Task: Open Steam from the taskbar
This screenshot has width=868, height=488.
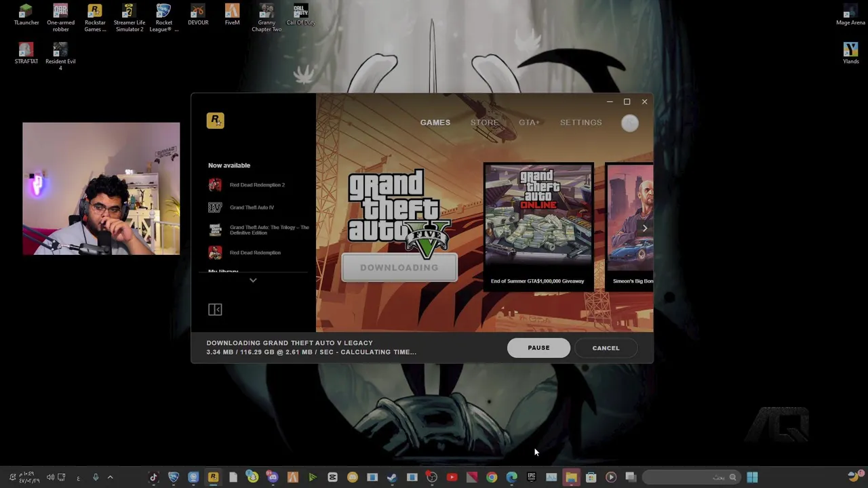Action: point(392,477)
